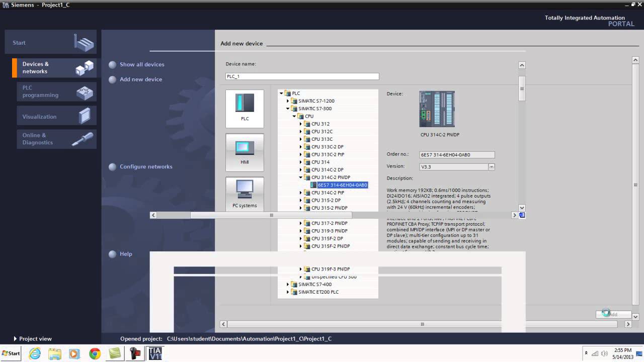Screen dimensions: 644x362
Task: Select CPU 313C-2 PtP tree item
Action: pos(328,154)
